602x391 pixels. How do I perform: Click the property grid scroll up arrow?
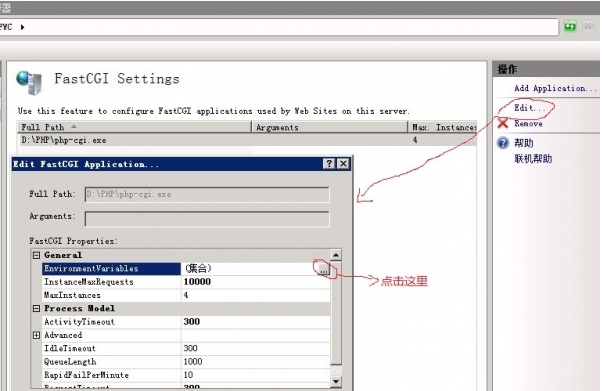coord(336,255)
